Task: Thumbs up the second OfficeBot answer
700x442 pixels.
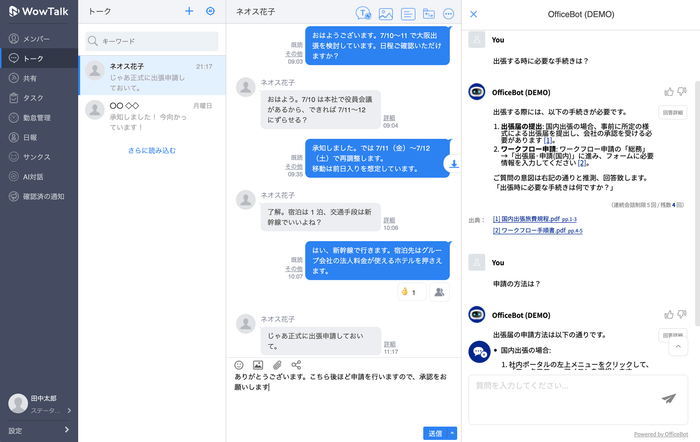Action: (669, 315)
